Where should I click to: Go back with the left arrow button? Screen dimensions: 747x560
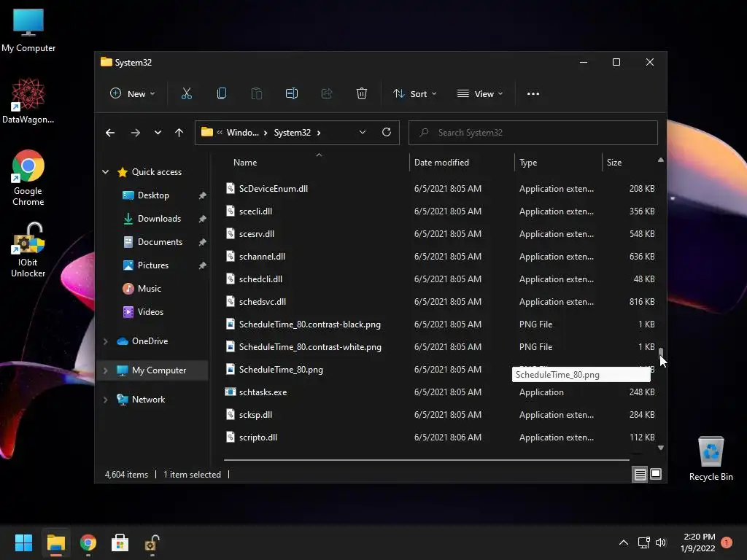pyautogui.click(x=110, y=133)
